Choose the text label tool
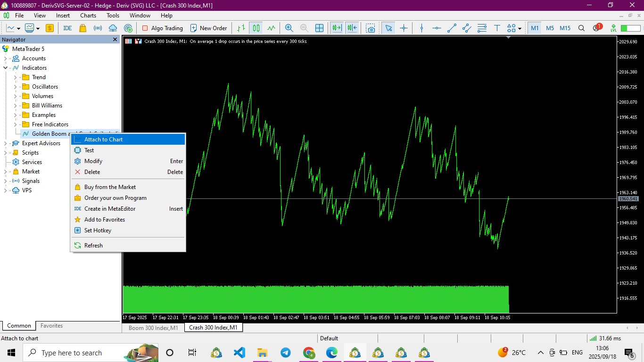Viewport: 644px width, 362px height. click(497, 28)
